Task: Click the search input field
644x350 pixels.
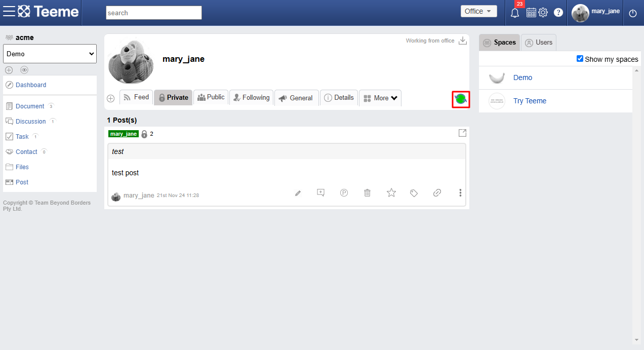Action: tap(154, 13)
